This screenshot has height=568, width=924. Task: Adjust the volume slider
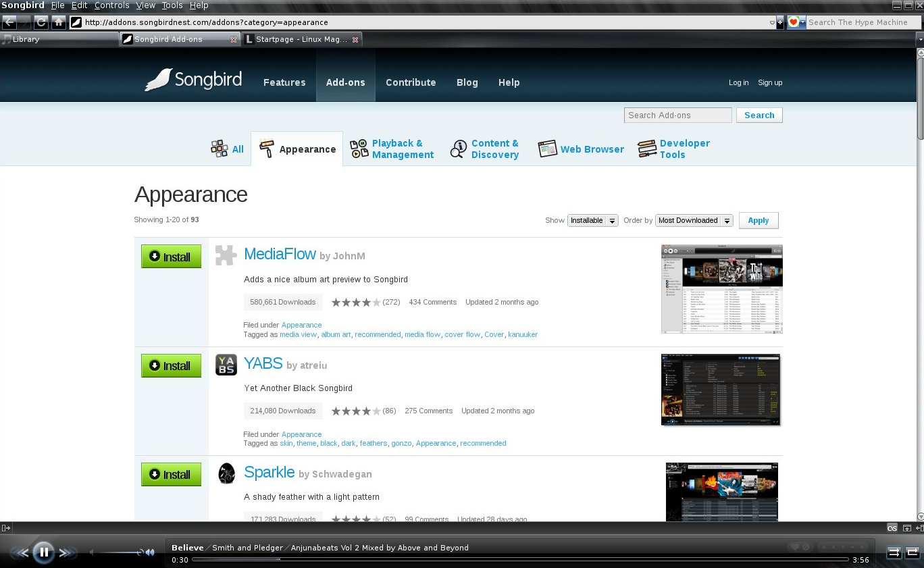coord(119,552)
